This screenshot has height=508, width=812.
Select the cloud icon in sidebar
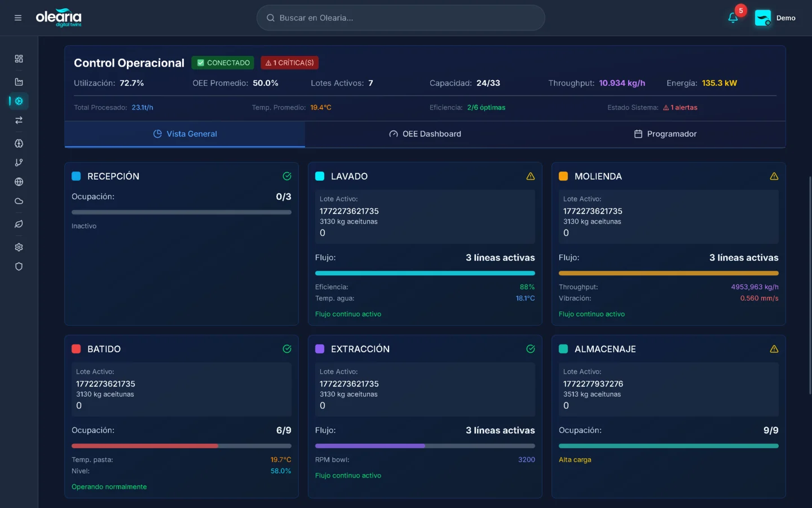point(19,201)
